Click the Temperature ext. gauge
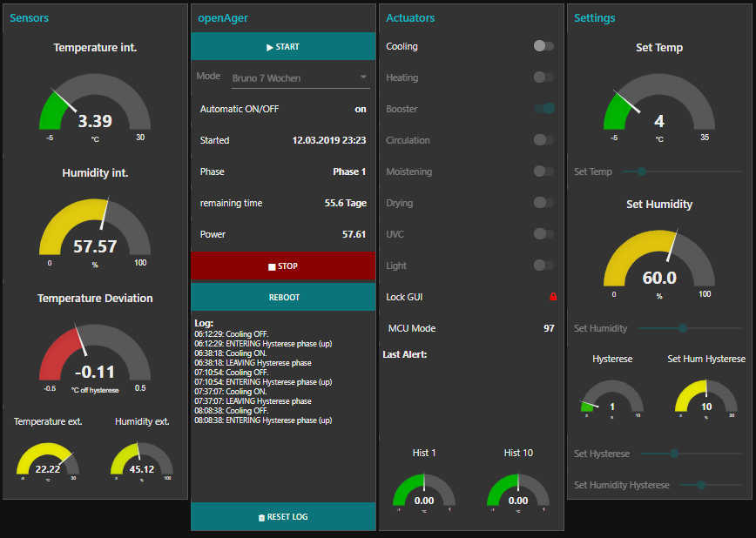Image resolution: width=756 pixels, height=538 pixels. click(48, 461)
